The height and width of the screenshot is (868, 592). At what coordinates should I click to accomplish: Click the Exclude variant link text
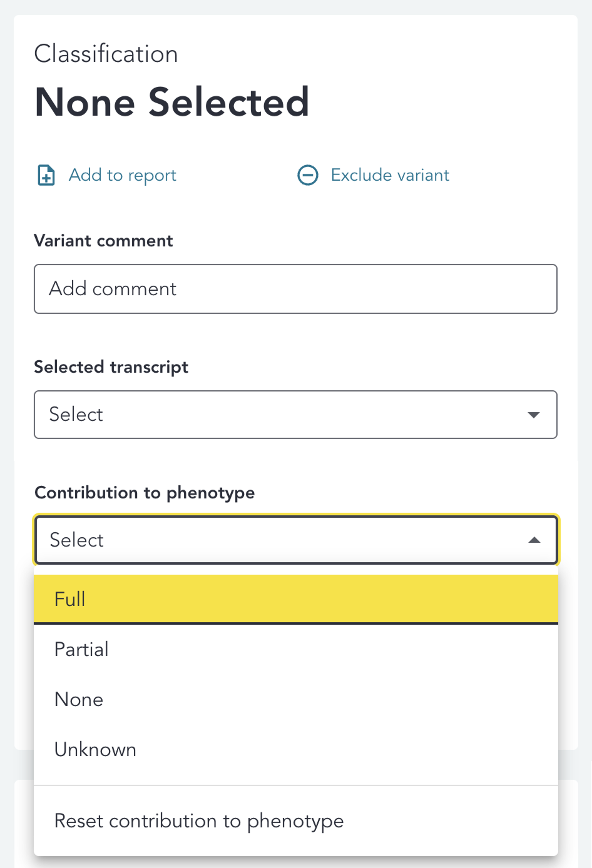(390, 175)
